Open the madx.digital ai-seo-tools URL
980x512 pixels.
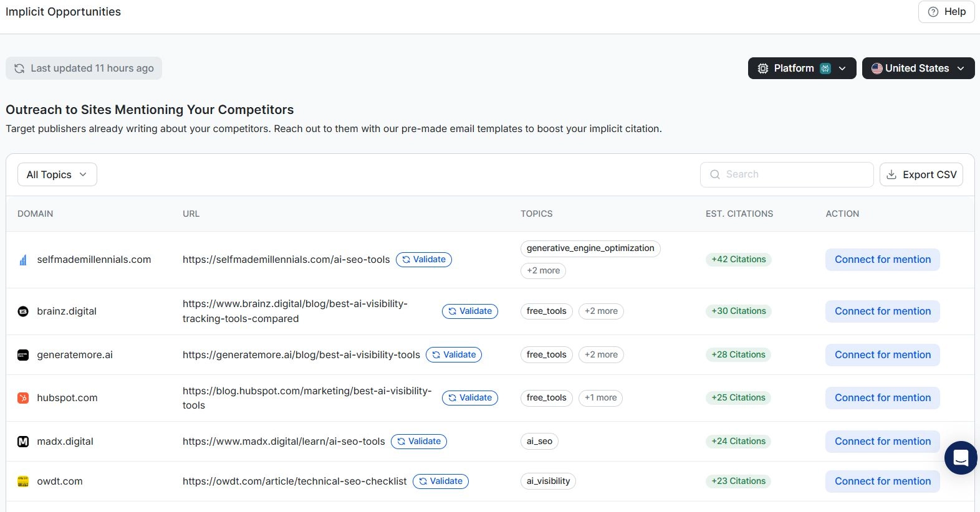(x=284, y=442)
